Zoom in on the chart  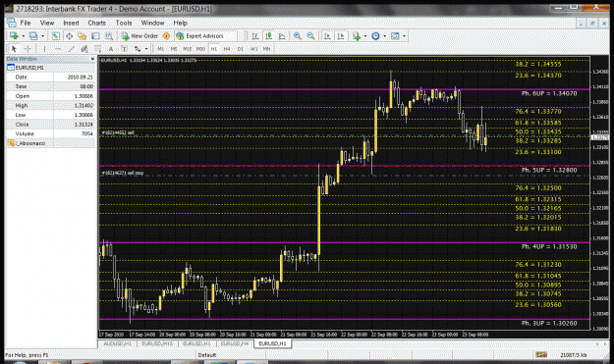(x=298, y=36)
